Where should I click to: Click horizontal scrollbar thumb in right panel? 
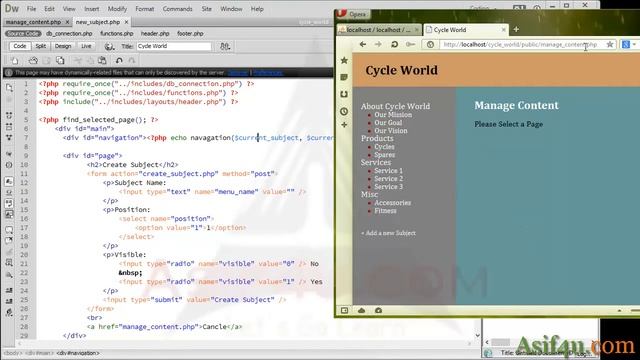[x=500, y=342]
